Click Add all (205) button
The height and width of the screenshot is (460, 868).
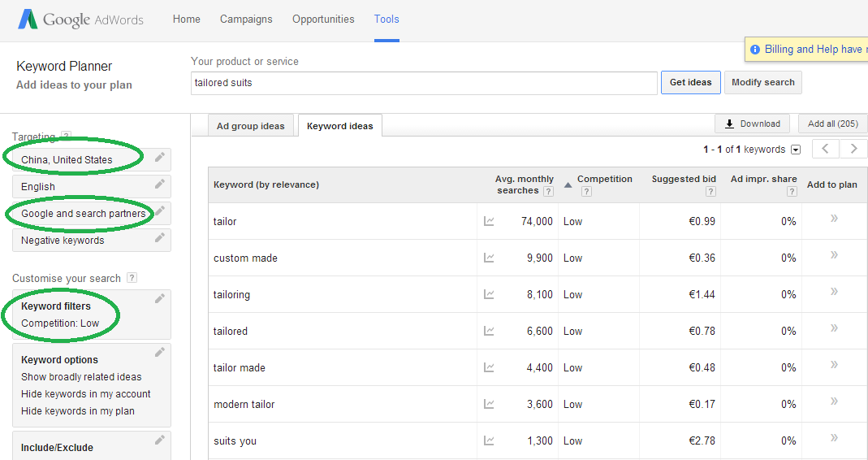pyautogui.click(x=832, y=124)
